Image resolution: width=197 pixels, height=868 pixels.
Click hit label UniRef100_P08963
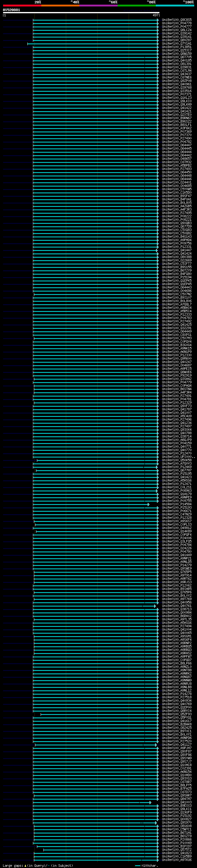point(177,491)
